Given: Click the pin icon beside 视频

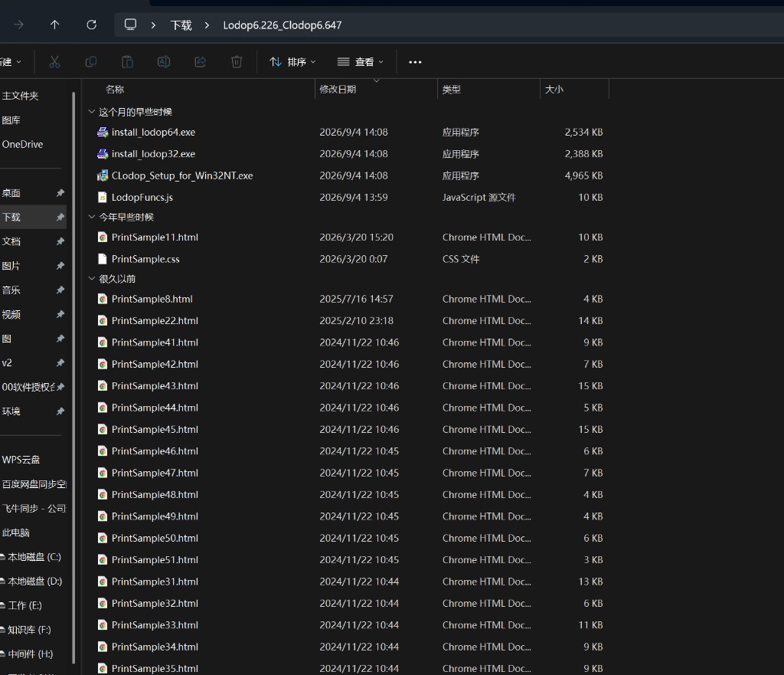Looking at the screenshot, I should click(60, 314).
